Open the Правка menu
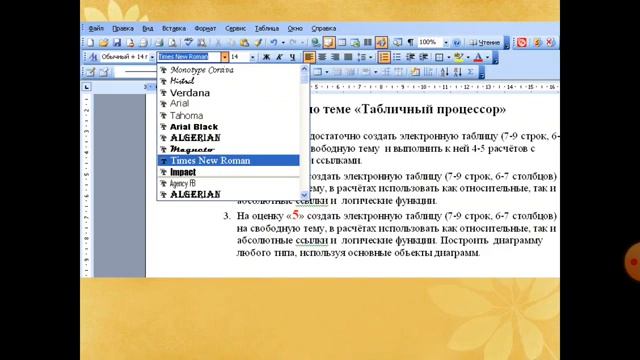Image resolution: width=640 pixels, height=360 pixels. pos(123,29)
